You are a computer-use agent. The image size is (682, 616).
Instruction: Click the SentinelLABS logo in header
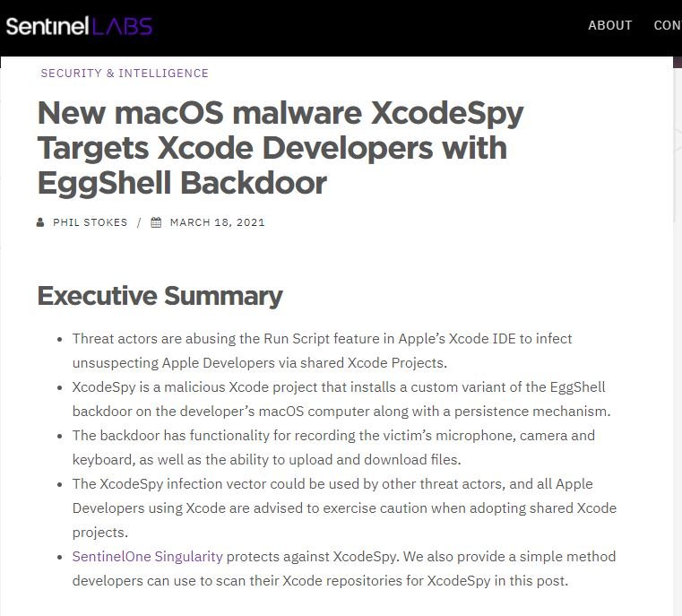click(x=79, y=26)
